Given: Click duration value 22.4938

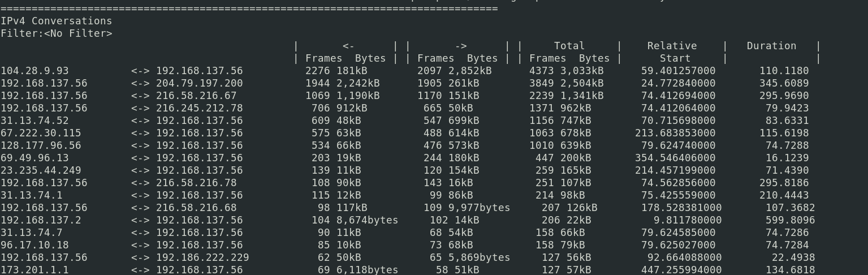Looking at the screenshot, I should tap(793, 257).
